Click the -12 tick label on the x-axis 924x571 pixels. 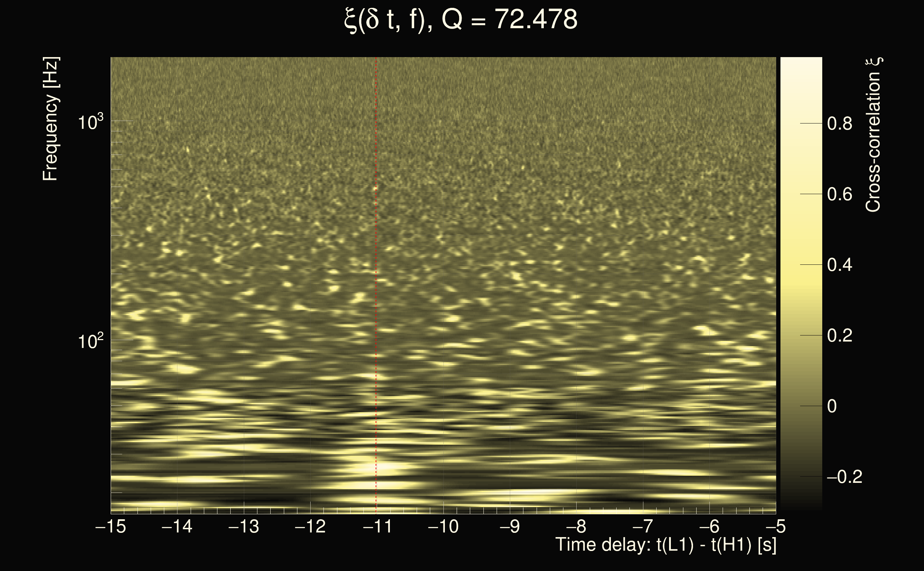click(310, 526)
